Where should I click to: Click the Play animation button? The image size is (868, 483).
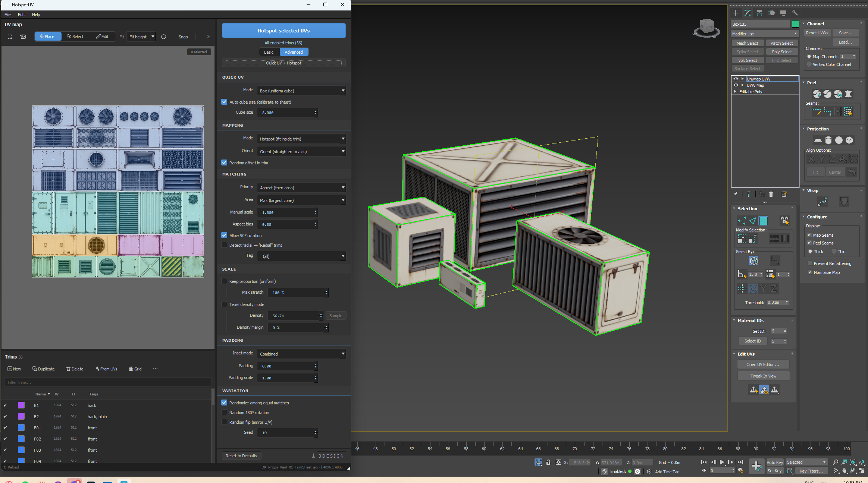(722, 462)
